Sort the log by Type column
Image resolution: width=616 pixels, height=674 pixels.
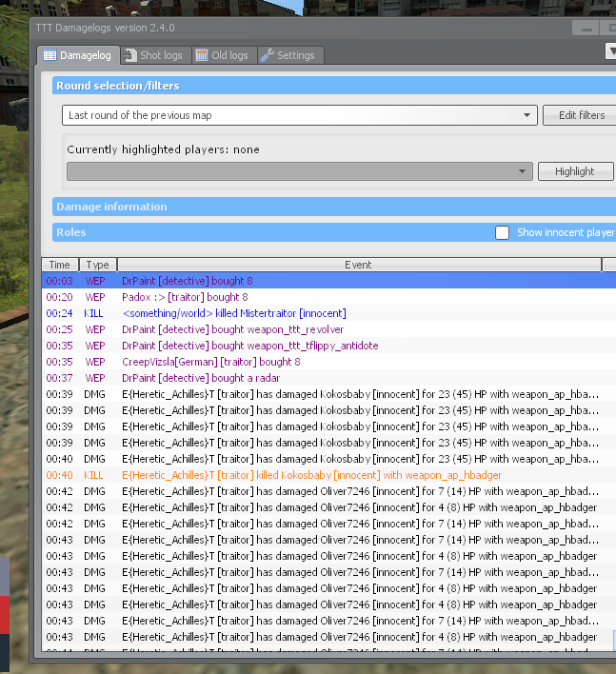[97, 265]
